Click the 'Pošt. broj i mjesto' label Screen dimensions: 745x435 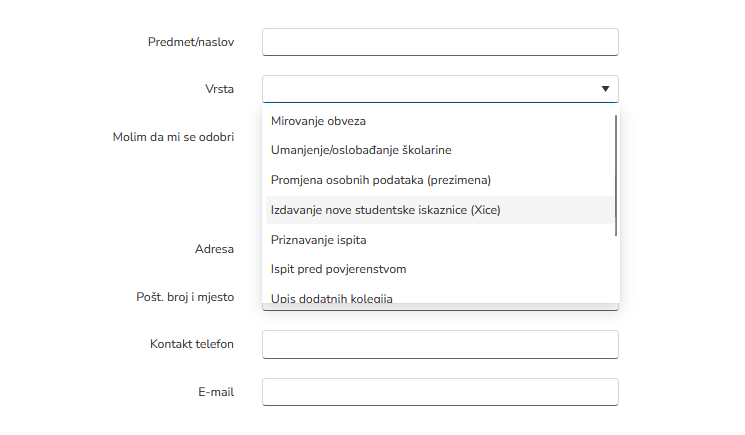coord(185,296)
